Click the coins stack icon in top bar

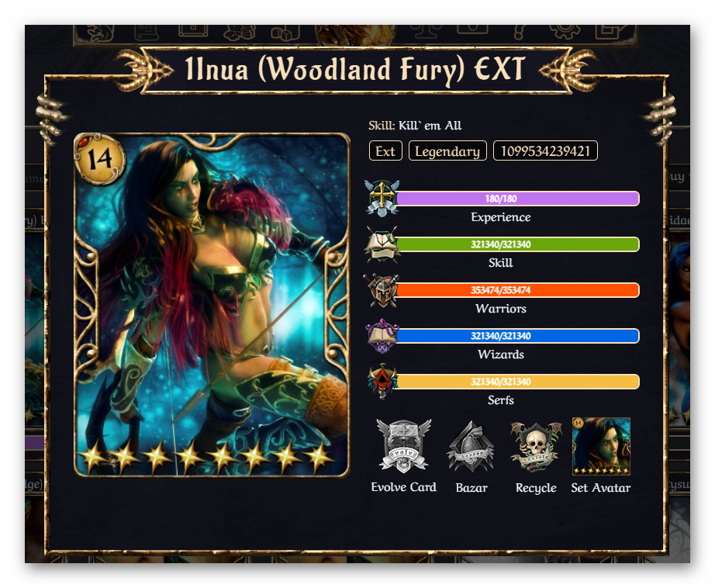pyautogui.click(x=240, y=32)
